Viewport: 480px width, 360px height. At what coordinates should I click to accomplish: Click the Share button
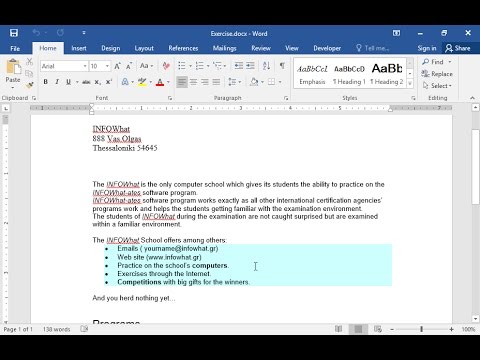pos(458,48)
